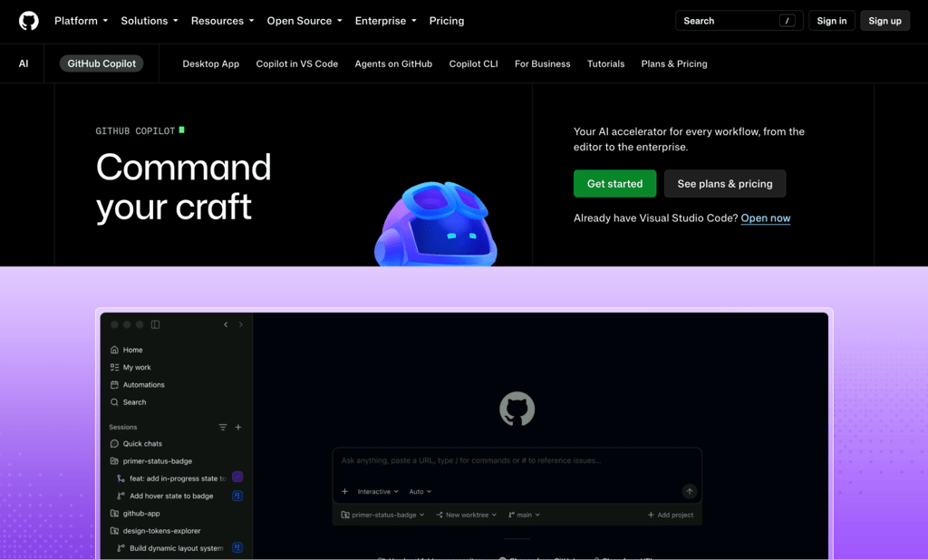Open the Copilot CLI tab

473,64
